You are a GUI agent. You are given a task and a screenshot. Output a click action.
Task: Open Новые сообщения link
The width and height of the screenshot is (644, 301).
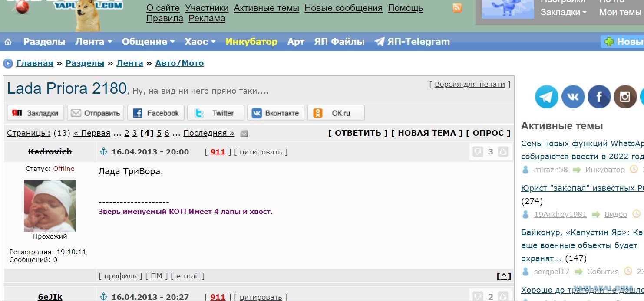(343, 8)
